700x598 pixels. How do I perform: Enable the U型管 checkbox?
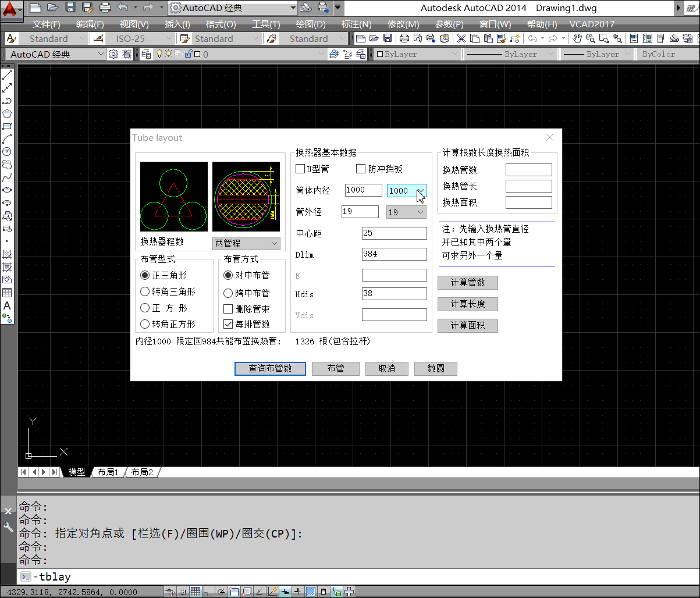click(x=300, y=169)
